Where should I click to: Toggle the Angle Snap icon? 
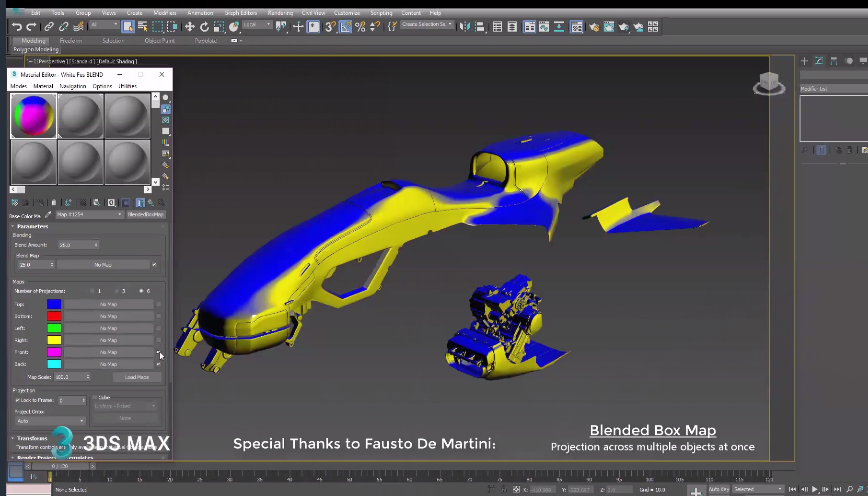point(345,27)
